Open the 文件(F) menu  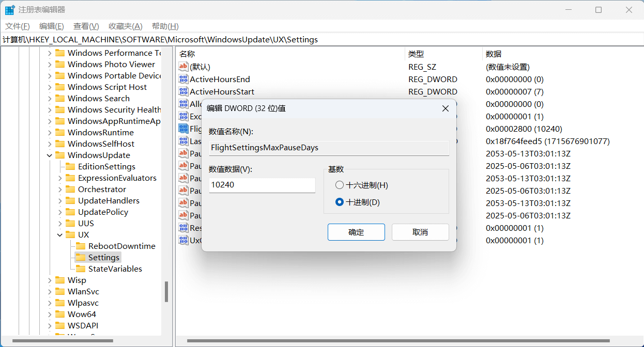[18, 26]
